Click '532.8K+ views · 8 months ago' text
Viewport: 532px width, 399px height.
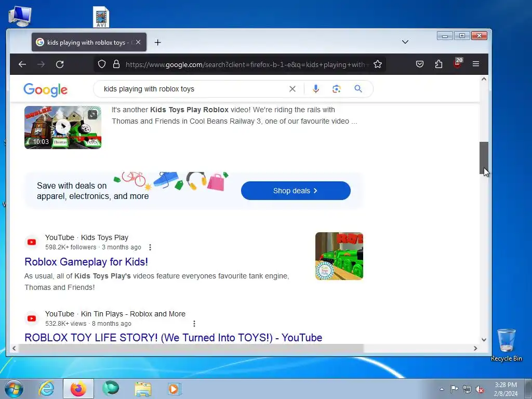[88, 324]
